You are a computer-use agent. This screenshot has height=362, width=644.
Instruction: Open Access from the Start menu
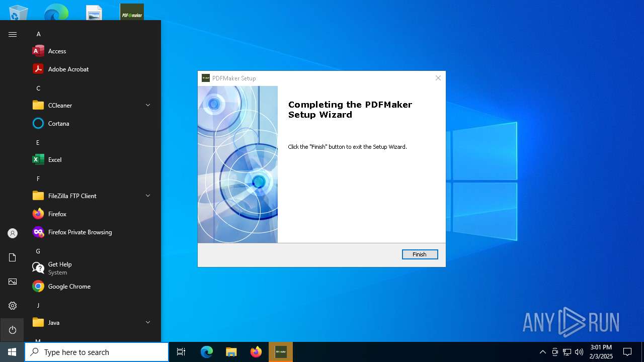pos(93,51)
